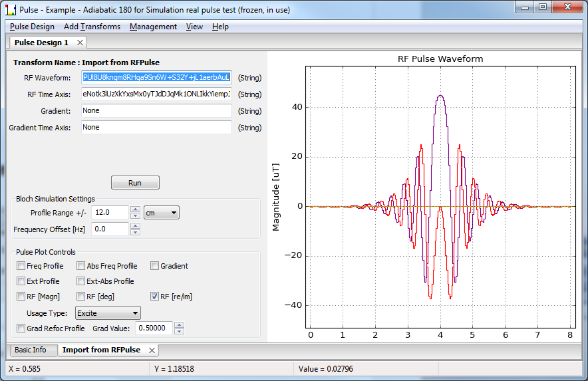Decrease the Grad Value

[x=179, y=331]
